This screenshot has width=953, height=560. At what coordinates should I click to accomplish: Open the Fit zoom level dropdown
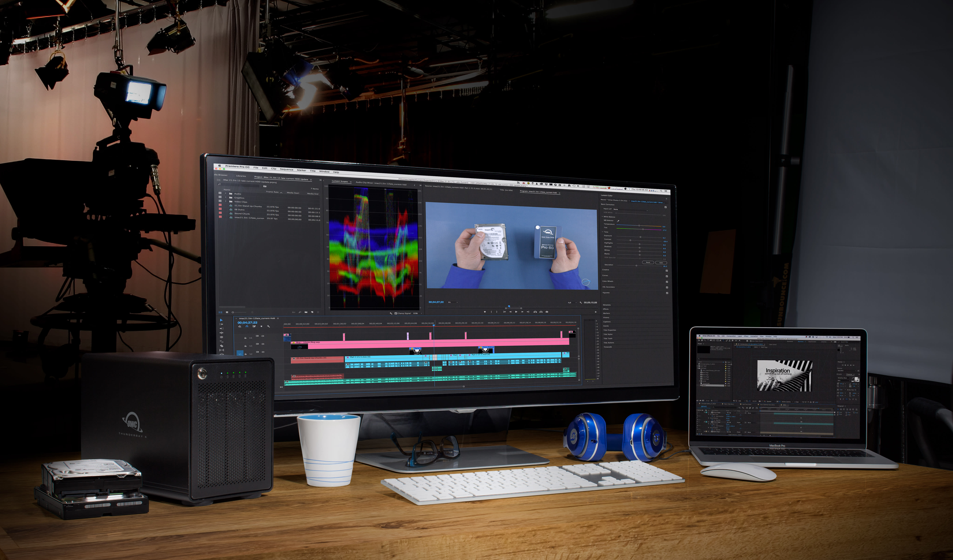(453, 302)
